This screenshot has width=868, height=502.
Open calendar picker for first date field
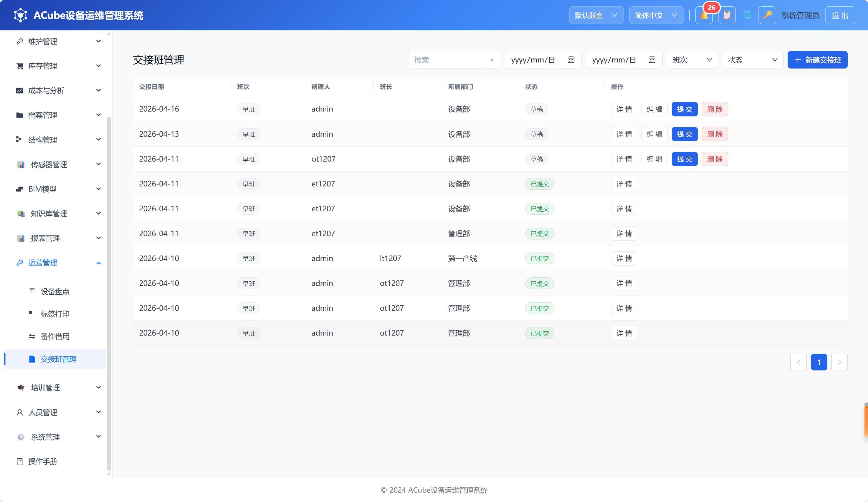click(x=571, y=60)
